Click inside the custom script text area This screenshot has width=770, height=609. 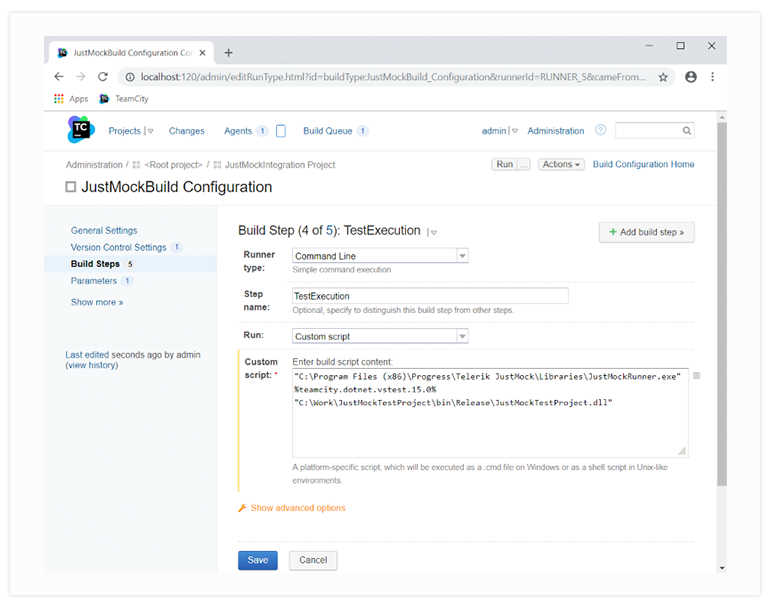point(490,413)
